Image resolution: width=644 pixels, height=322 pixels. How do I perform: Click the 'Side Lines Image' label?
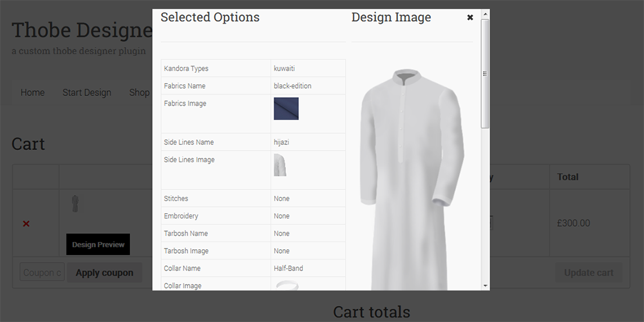pos(189,160)
